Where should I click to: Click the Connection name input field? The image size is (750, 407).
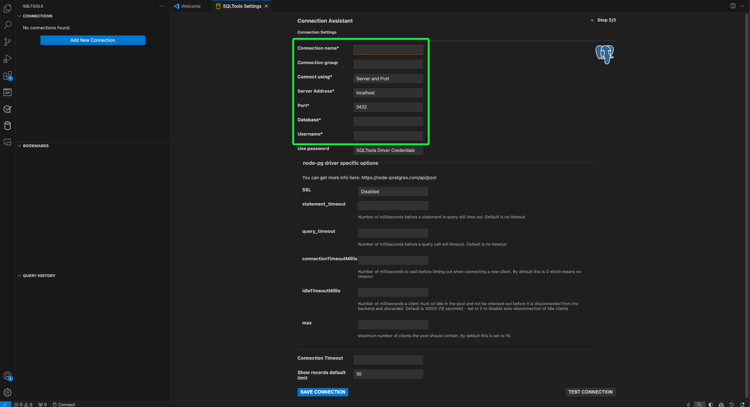point(388,50)
